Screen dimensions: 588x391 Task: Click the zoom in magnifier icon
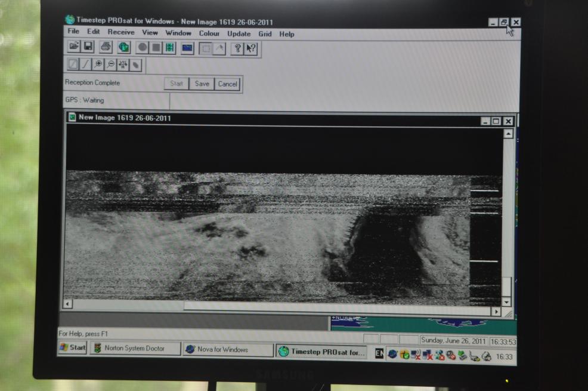click(x=98, y=64)
